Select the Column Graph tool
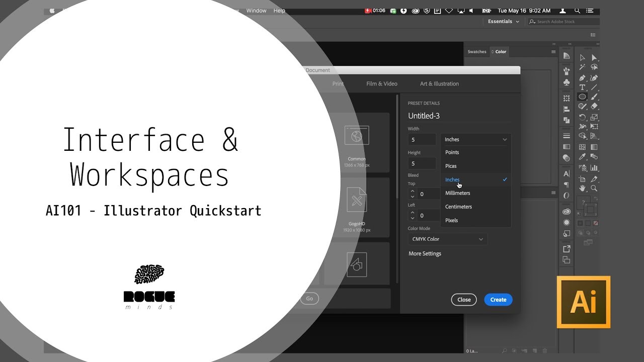 pos(594,168)
